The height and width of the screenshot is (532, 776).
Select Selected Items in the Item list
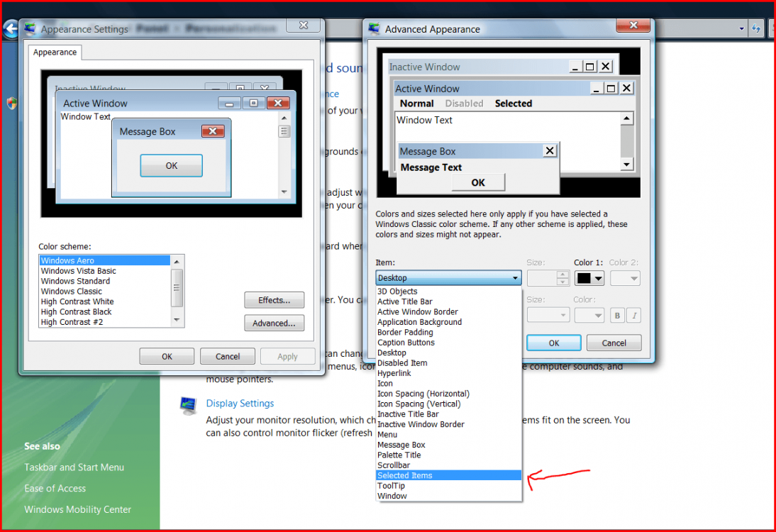448,475
